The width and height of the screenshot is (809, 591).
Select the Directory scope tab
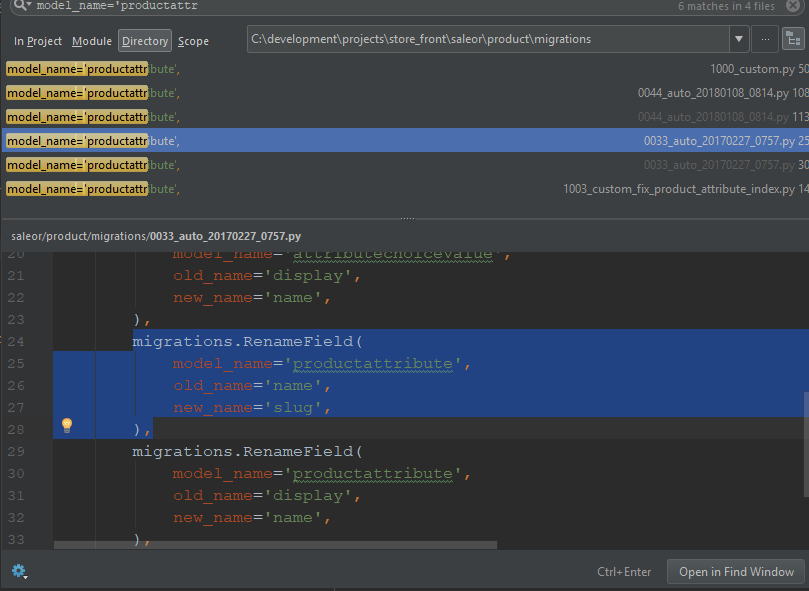coord(145,41)
